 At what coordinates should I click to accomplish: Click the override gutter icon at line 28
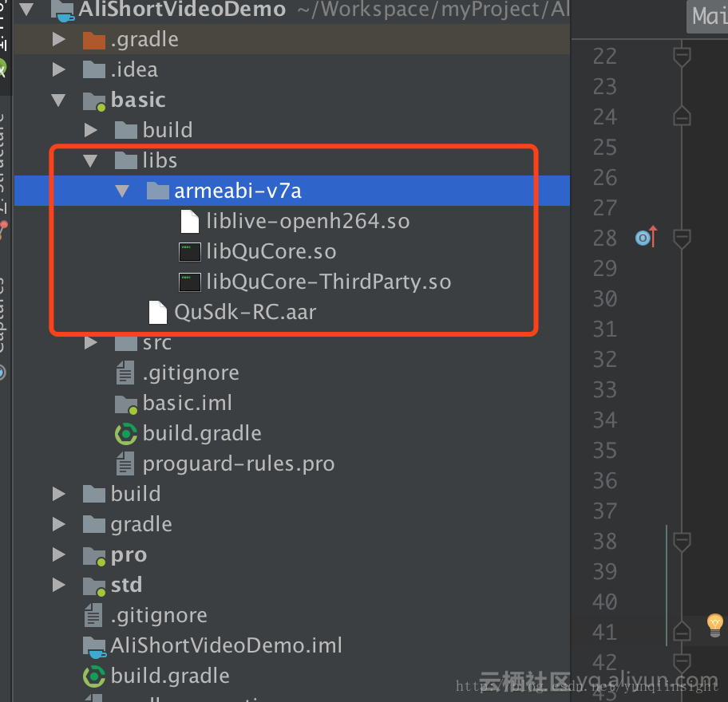647,237
